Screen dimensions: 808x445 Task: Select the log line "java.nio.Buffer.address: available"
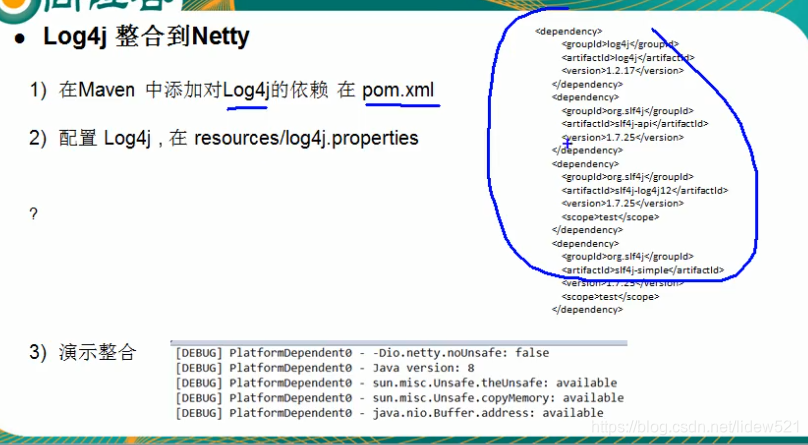point(390,413)
